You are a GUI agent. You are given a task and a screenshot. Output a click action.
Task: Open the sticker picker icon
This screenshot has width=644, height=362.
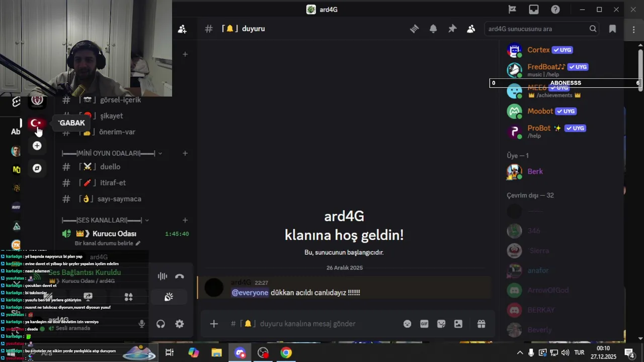coord(441,324)
